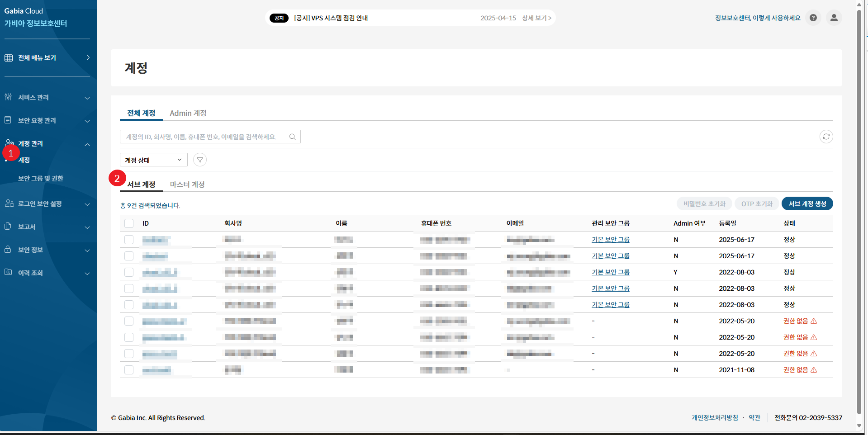Viewport: 868px width, 435px height.
Task: Click the 서브 계정 생성 button
Action: coord(807,204)
